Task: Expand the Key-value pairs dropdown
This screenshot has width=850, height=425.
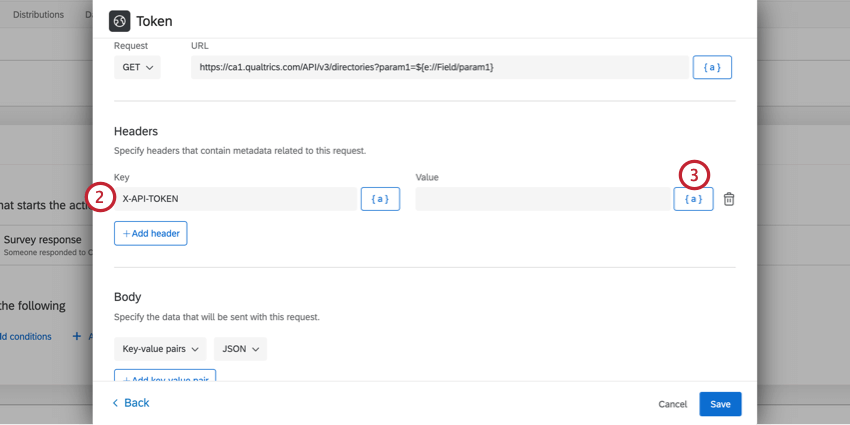Action: pos(161,349)
